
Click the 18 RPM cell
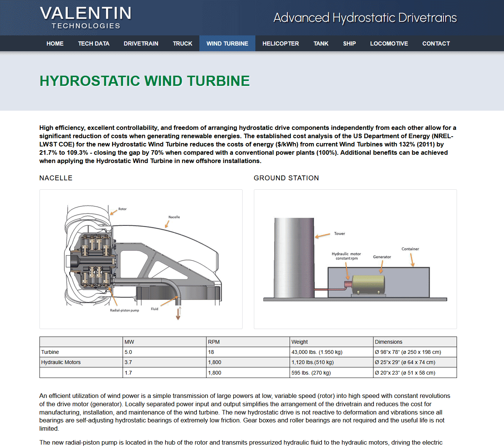point(248,352)
